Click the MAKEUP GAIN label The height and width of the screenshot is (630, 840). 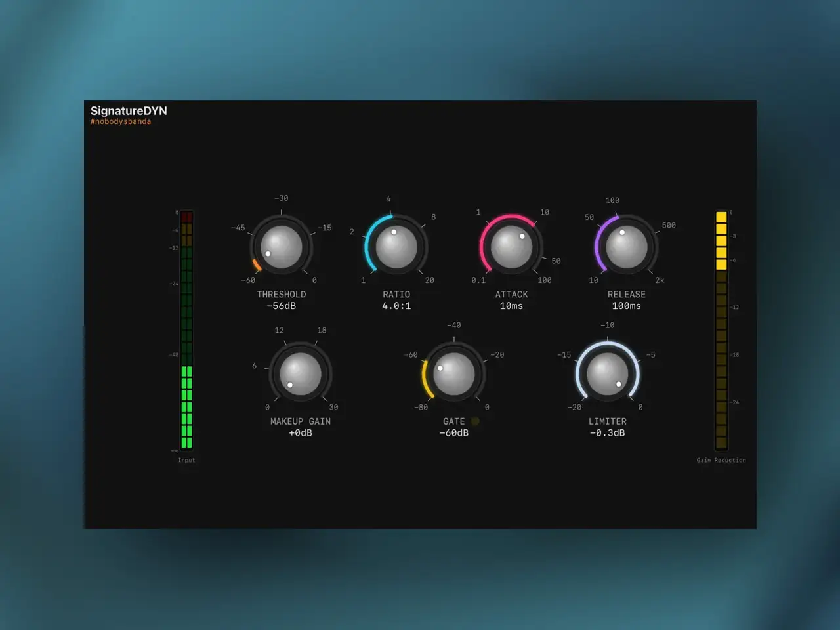(301, 421)
